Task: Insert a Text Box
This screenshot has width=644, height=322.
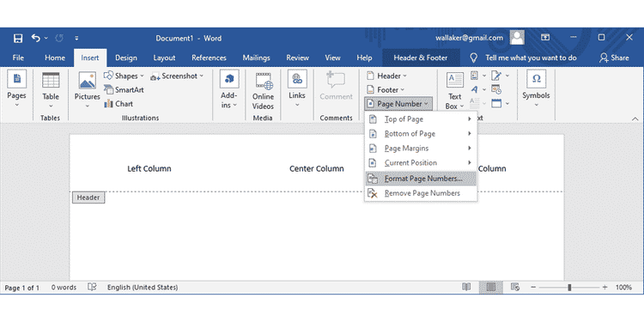Action: 454,90
